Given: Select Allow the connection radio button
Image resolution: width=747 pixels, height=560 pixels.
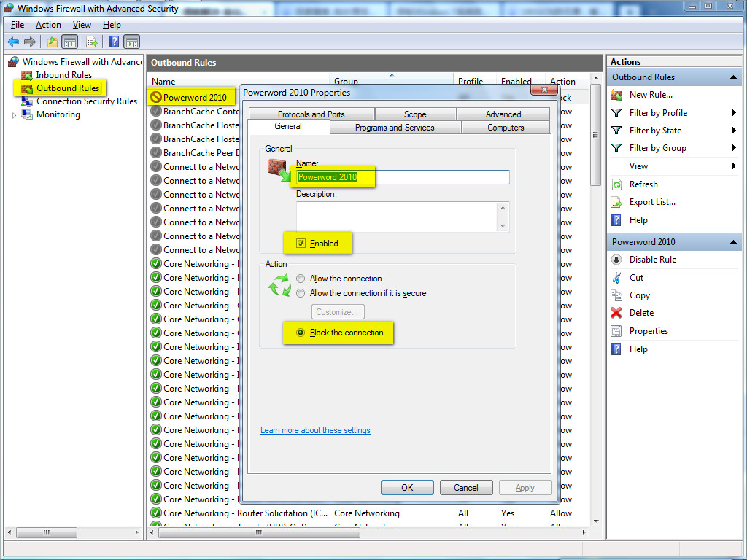Looking at the screenshot, I should pyautogui.click(x=301, y=279).
